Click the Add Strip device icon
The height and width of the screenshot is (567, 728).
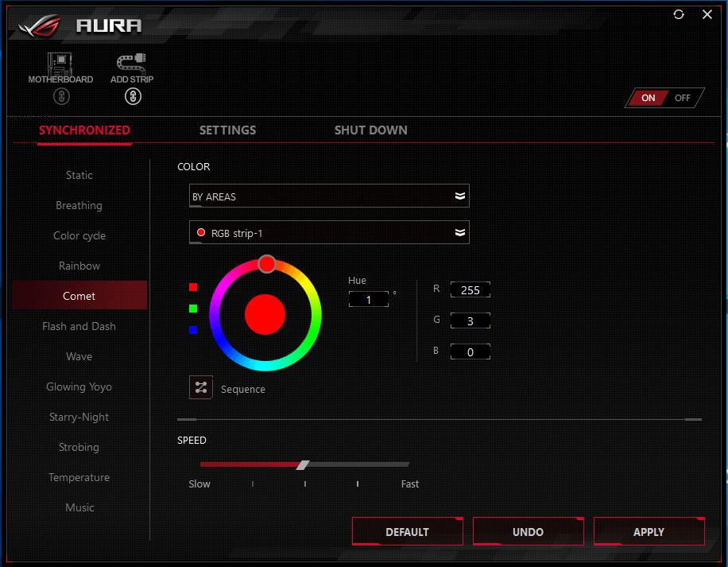(131, 64)
